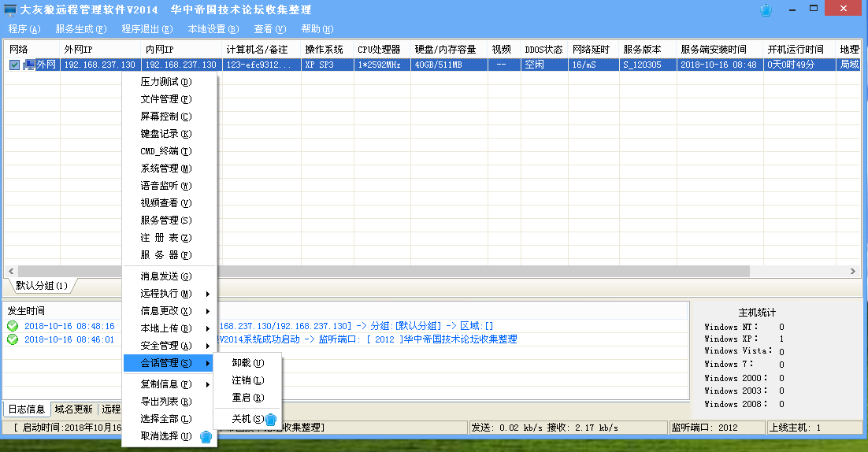
Task: Click 关机(S) in submenu
Action: click(248, 419)
